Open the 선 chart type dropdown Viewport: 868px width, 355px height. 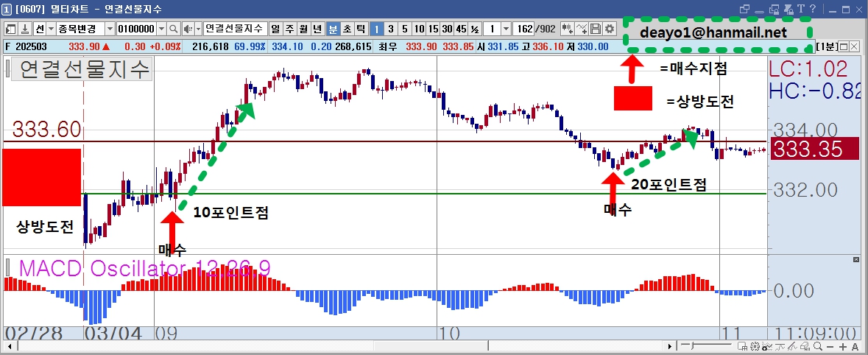pyautogui.click(x=51, y=29)
